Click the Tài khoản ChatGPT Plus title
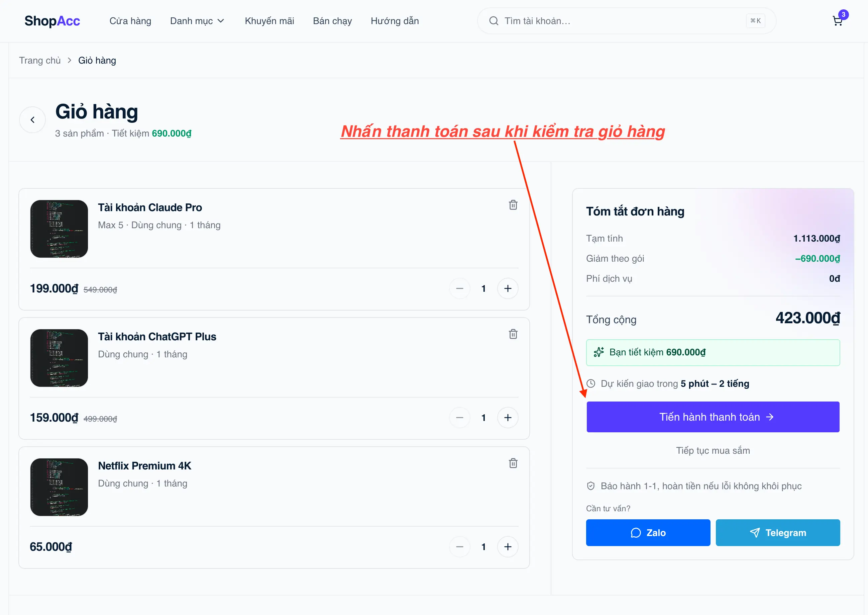The height and width of the screenshot is (615, 868). click(x=157, y=337)
